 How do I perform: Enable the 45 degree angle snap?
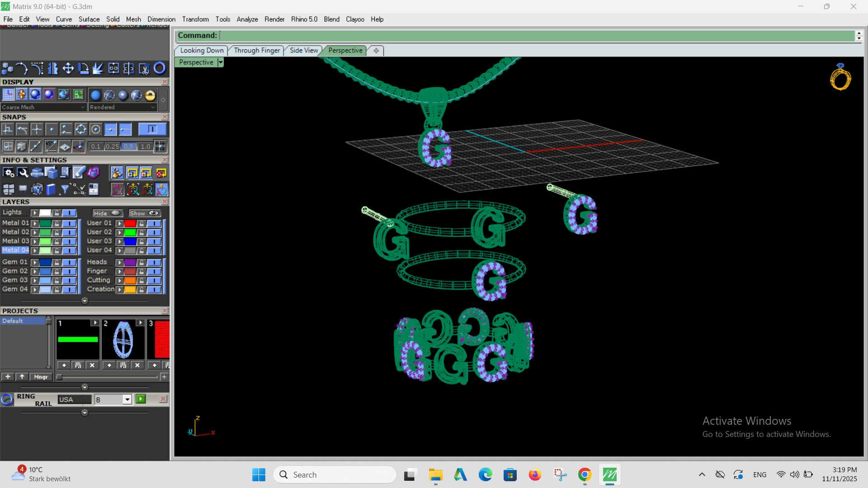(x=51, y=146)
